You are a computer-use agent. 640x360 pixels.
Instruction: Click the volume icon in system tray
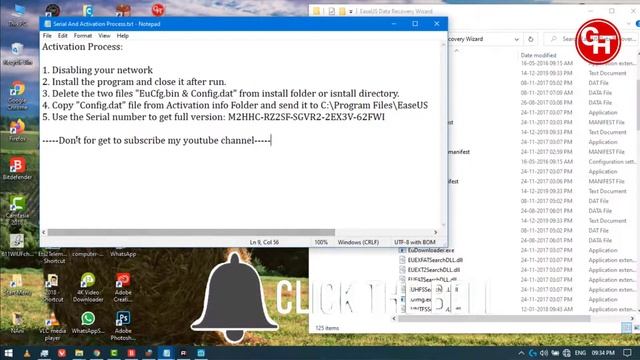click(544, 353)
